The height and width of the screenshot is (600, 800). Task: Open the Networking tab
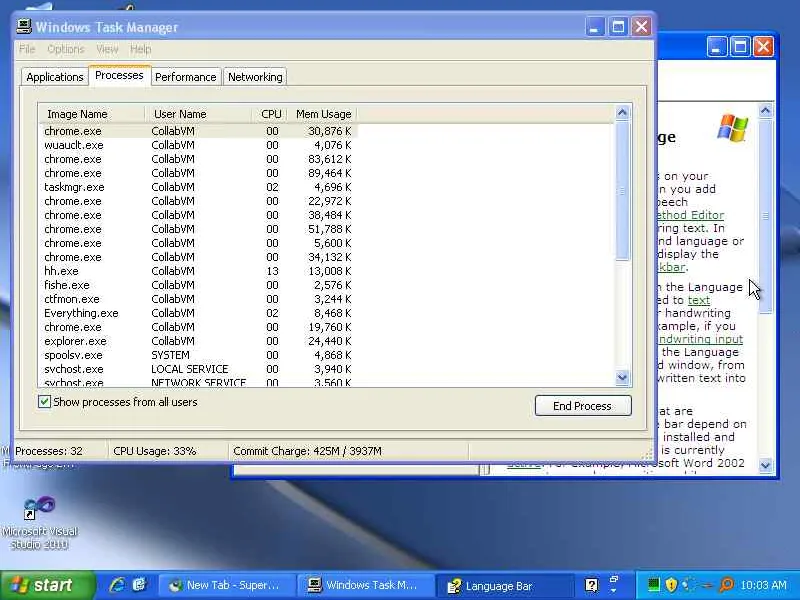(255, 77)
